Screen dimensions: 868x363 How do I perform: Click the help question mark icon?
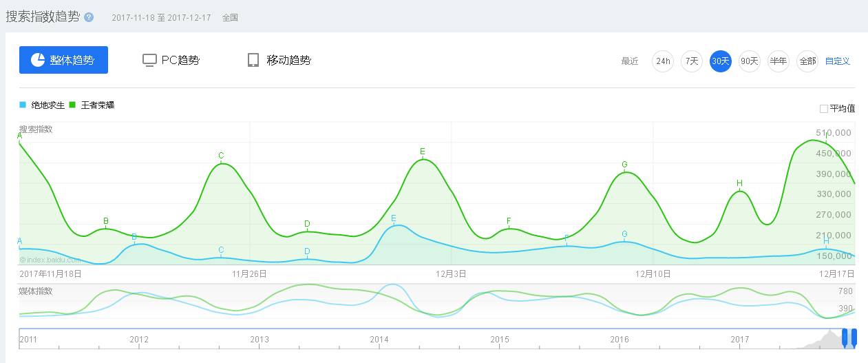point(89,17)
